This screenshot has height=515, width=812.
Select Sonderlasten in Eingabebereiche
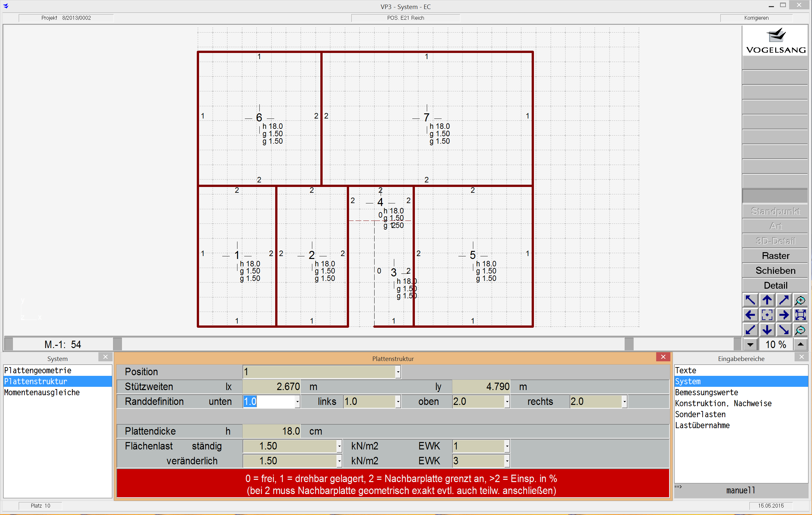coord(700,415)
